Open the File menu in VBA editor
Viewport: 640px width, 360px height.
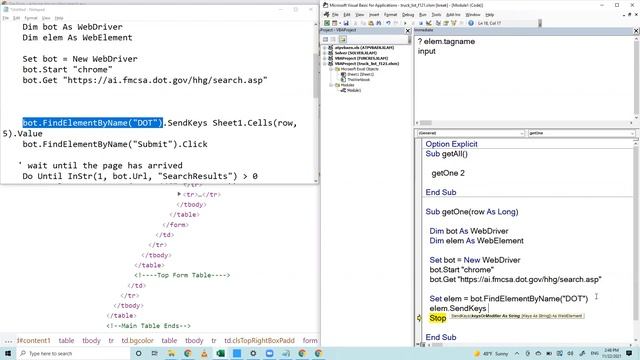335,15
